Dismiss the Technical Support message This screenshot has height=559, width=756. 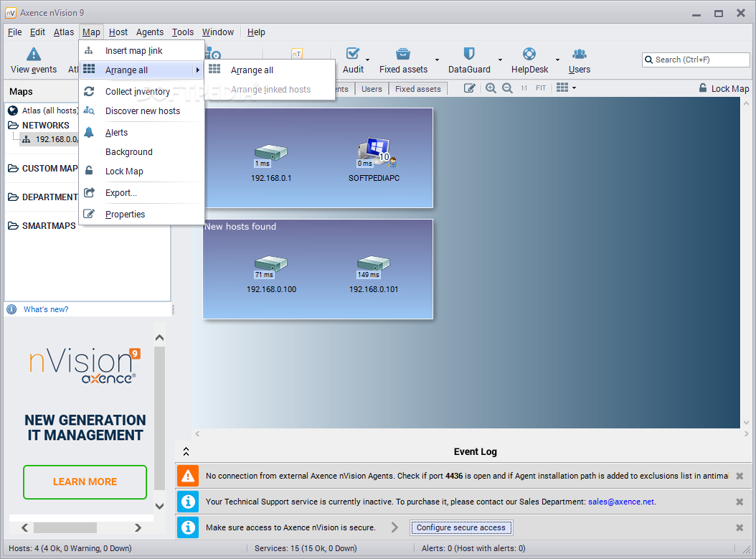(739, 502)
